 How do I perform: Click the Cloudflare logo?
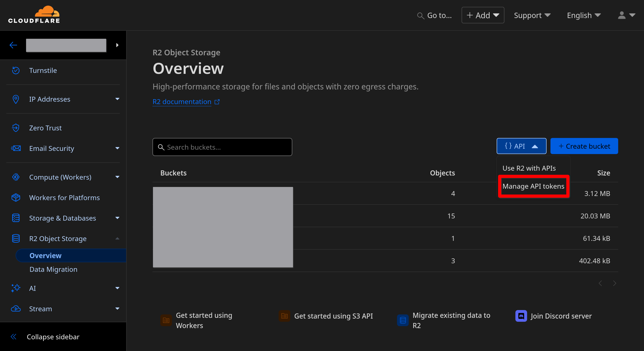pyautogui.click(x=34, y=15)
